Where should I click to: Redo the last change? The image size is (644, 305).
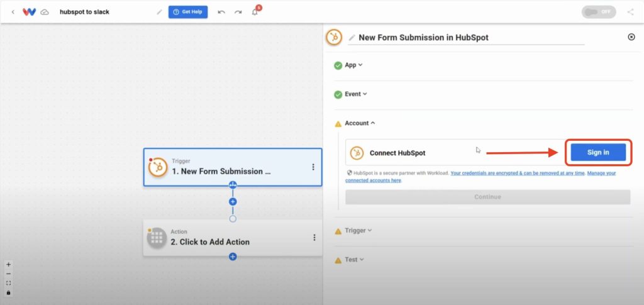pyautogui.click(x=238, y=12)
